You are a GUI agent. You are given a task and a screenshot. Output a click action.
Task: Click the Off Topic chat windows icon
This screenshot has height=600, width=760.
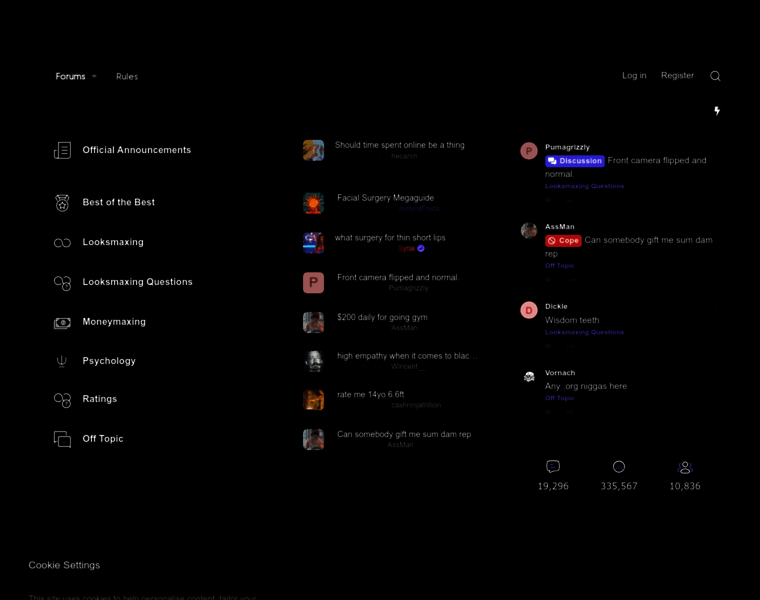62,439
